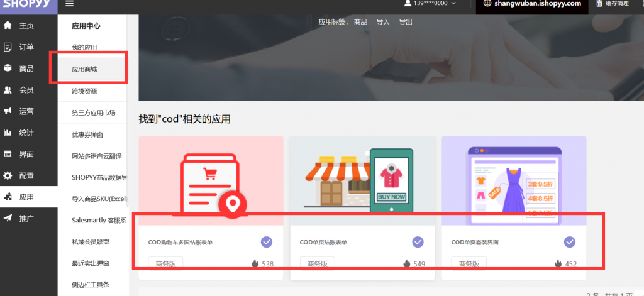Viewport: 644px width, 296px height.
Task: Toggle checkmark on COD单页结账表单
Action: click(x=418, y=242)
